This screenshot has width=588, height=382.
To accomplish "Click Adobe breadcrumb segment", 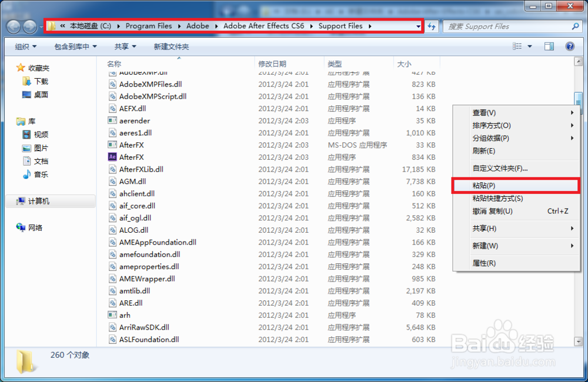I will click(198, 26).
